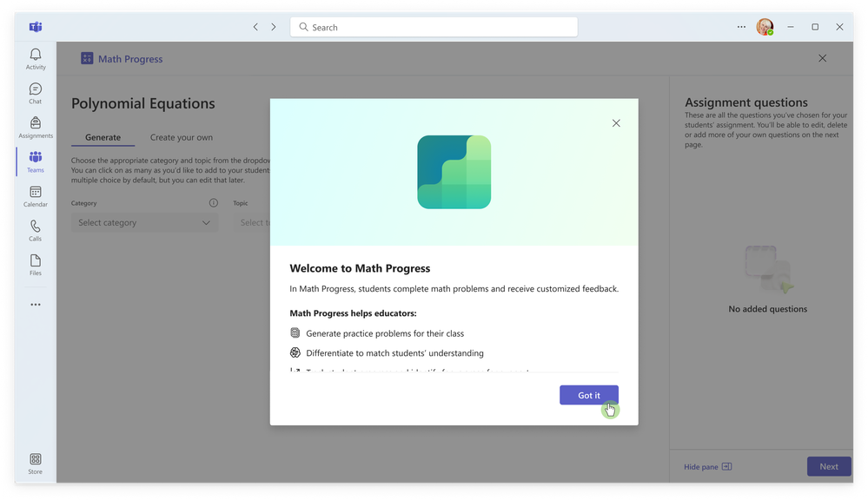
Task: Close the Welcome dialog with X
Action: 616,122
